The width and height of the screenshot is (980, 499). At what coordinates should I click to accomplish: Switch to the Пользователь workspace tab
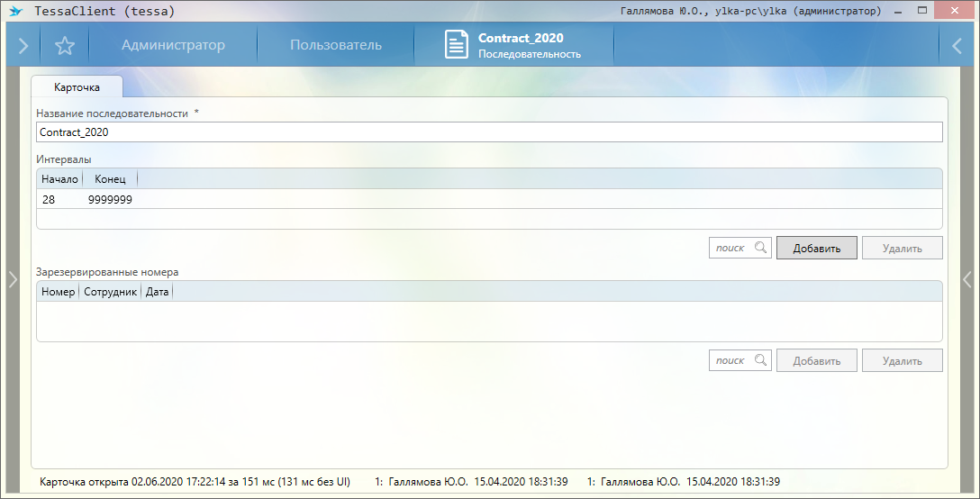335,45
